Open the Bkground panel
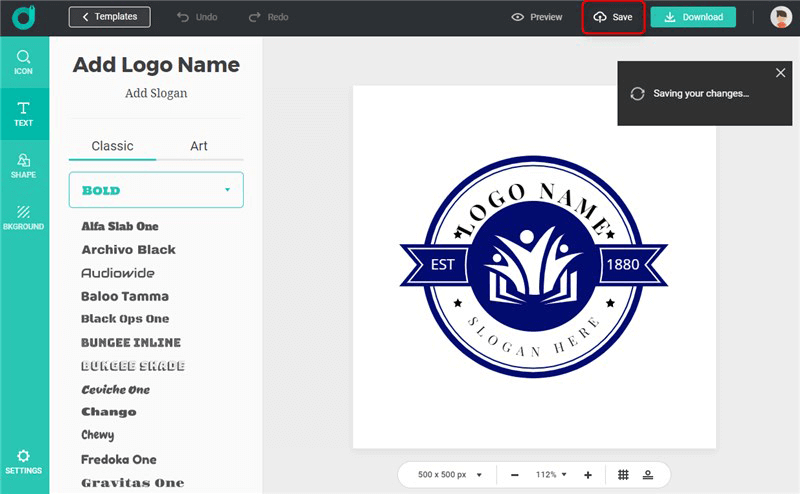800x494 pixels. pyautogui.click(x=23, y=217)
